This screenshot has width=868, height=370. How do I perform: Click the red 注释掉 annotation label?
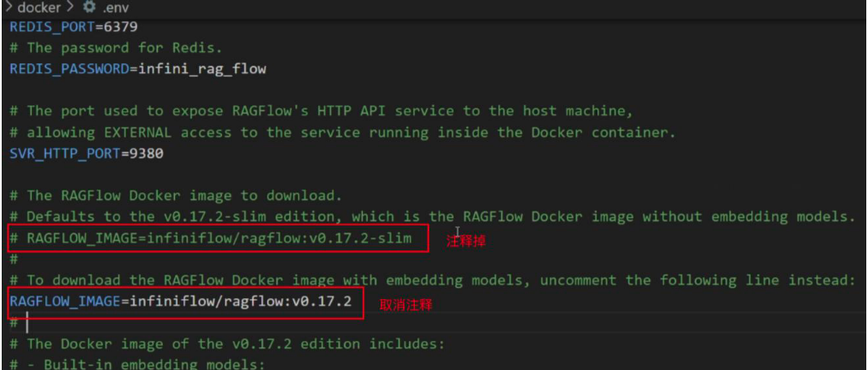pyautogui.click(x=467, y=242)
